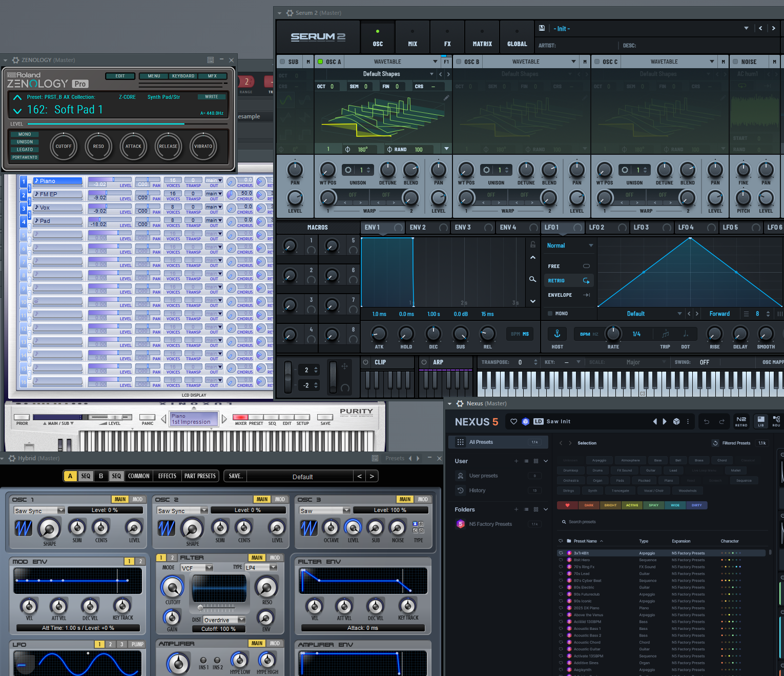This screenshot has height=676, width=784.
Task: Collapse the Nexus User section chevron
Action: pos(546,461)
